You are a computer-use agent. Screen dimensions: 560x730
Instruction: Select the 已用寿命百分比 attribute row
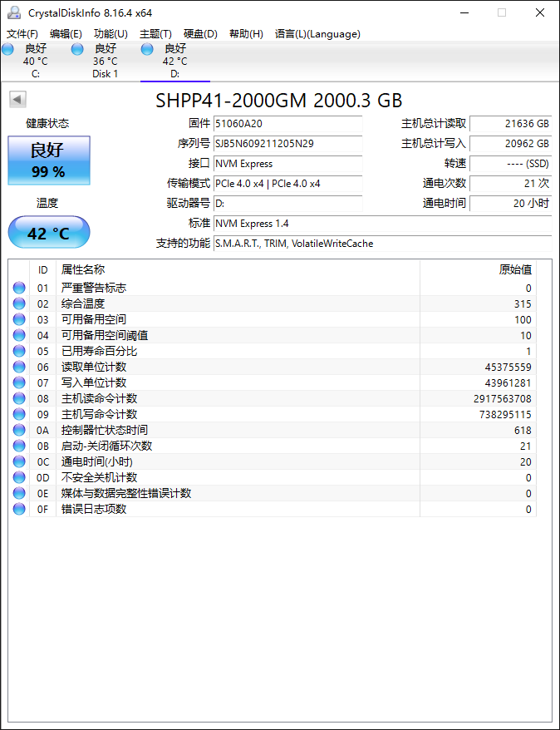273,352
